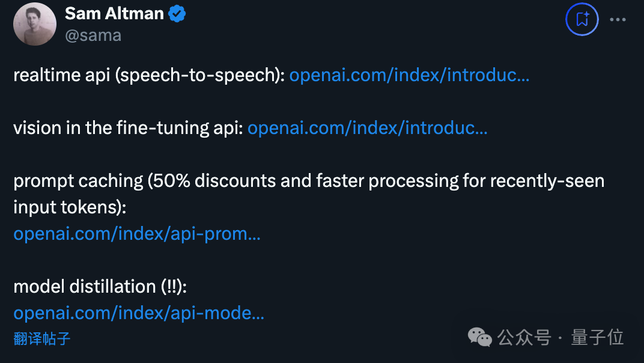The image size is (644, 363).
Task: Open Sam Altman's profile picture
Action: 35,24
